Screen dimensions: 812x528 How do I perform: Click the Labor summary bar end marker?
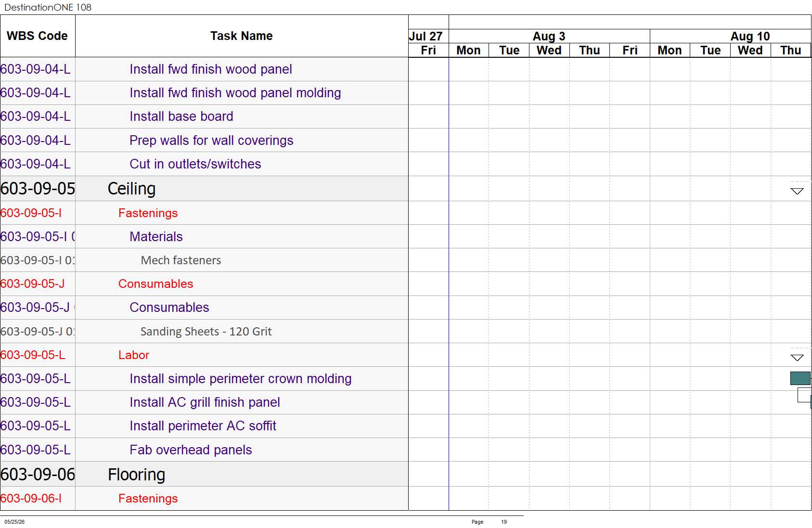click(x=797, y=358)
